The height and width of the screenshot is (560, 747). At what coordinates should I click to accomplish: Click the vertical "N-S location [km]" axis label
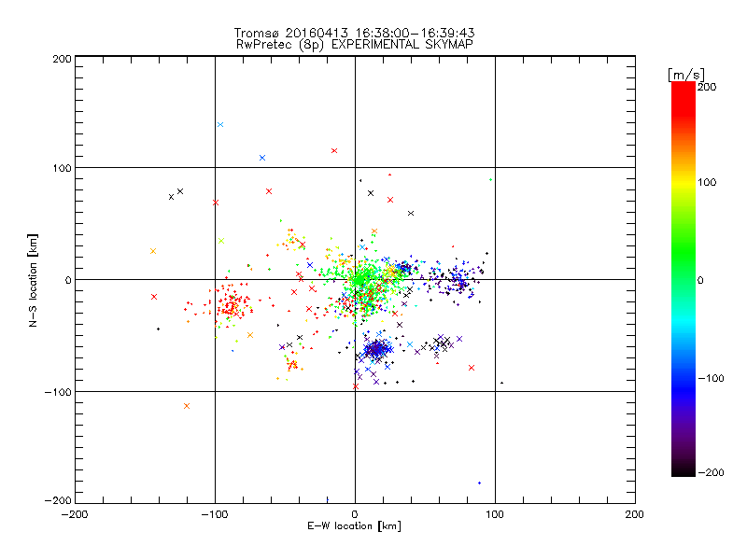click(x=33, y=280)
